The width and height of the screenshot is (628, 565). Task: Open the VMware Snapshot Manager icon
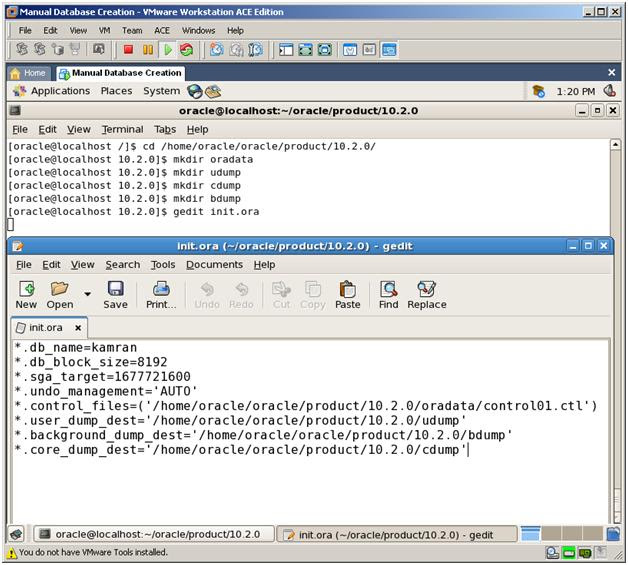pyautogui.click(x=256, y=50)
